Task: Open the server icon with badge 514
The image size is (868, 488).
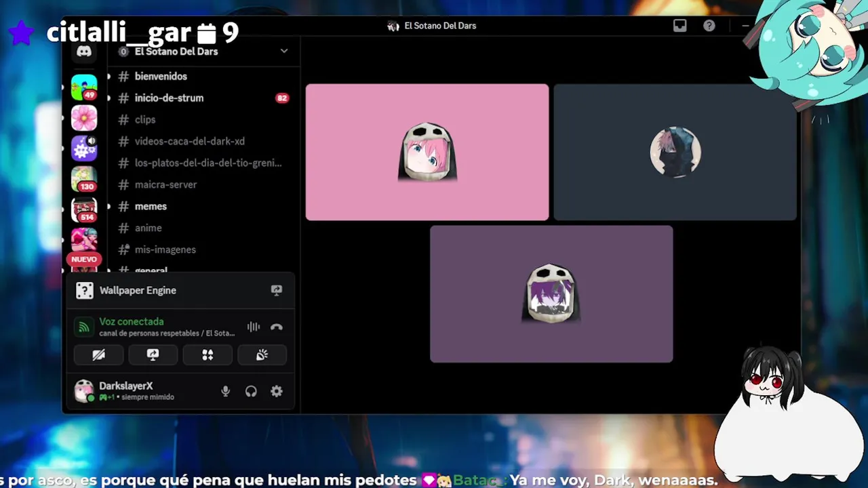Action: [84, 209]
